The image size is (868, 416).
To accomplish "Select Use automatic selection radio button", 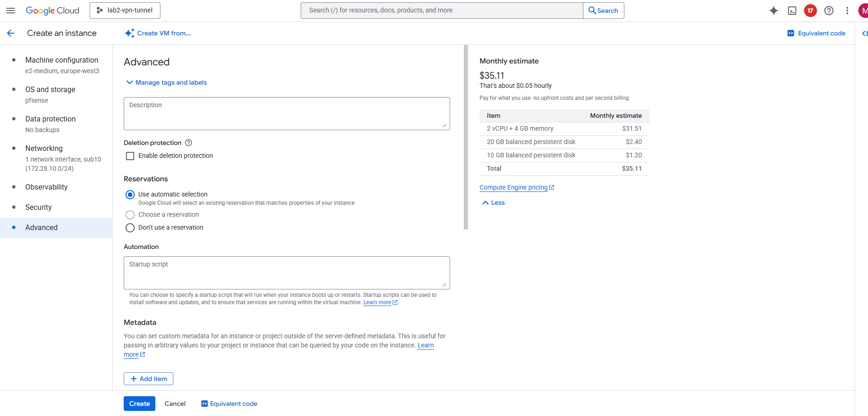I will pos(130,195).
